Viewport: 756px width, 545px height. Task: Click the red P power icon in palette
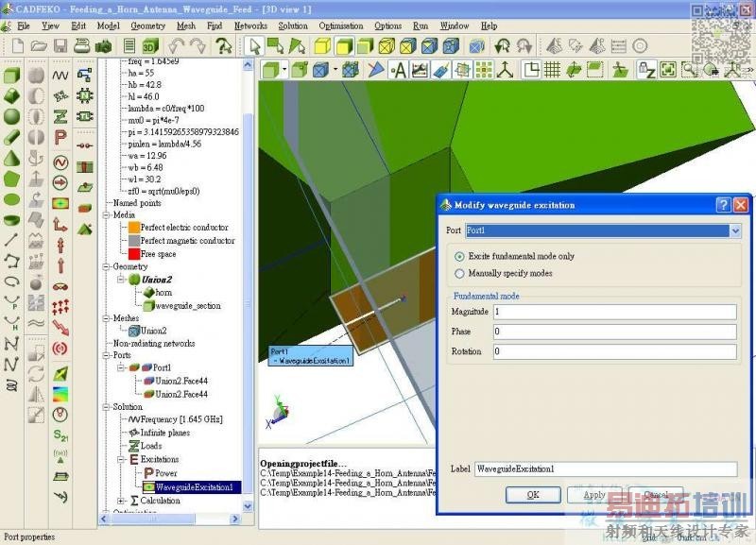click(60, 137)
